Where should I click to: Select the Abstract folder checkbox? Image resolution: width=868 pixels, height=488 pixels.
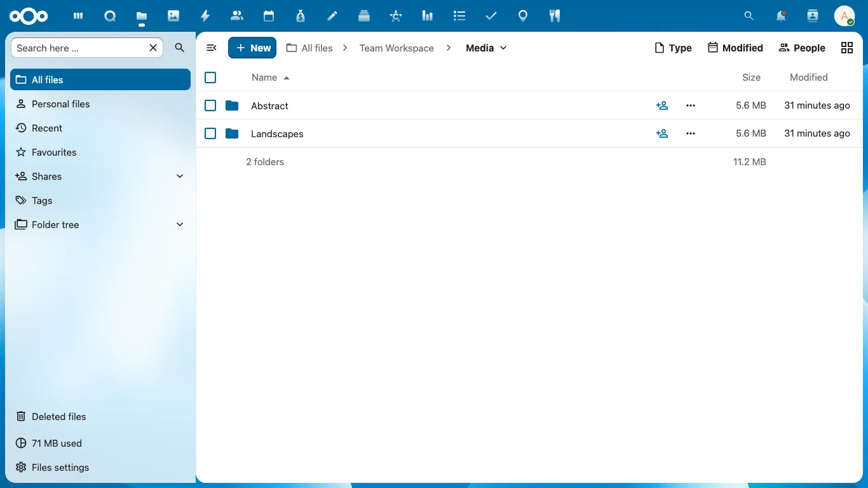(x=210, y=105)
